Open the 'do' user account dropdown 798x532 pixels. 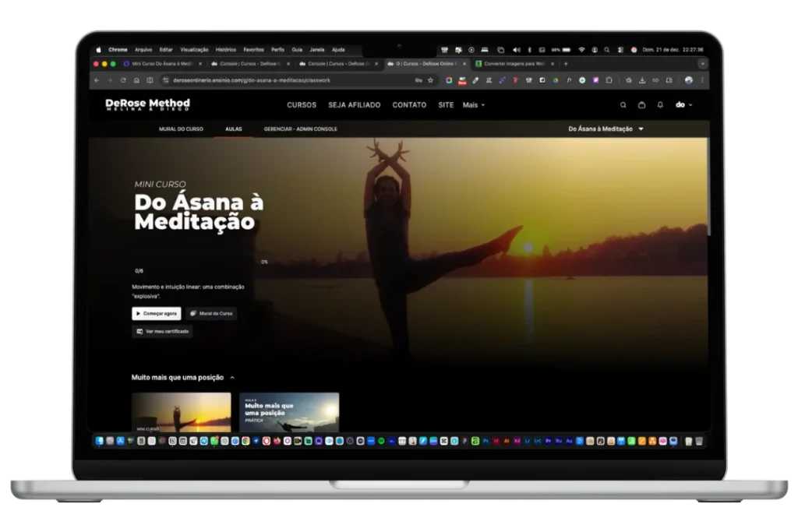683,105
